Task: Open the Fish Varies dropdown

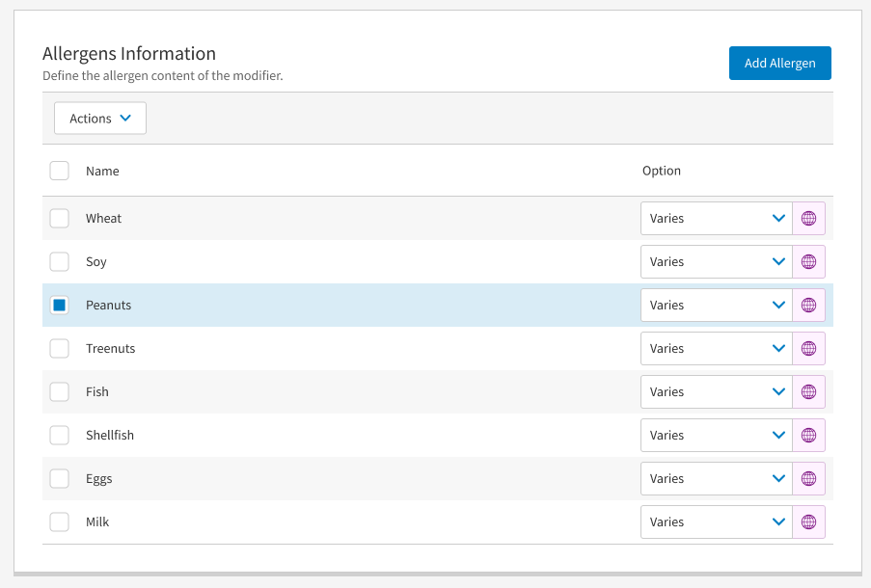Action: coord(716,391)
